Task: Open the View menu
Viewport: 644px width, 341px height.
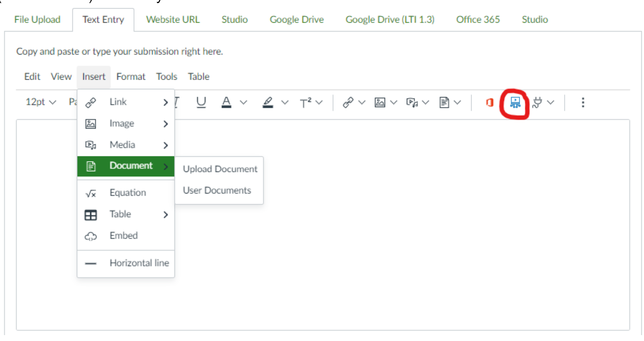Action: tap(61, 77)
